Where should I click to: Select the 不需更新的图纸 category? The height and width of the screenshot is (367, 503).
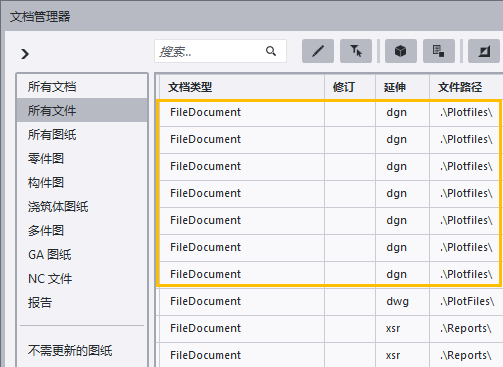point(82,350)
